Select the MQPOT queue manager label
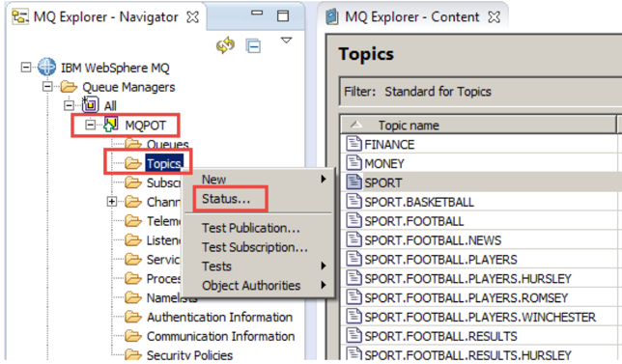This screenshot has width=622, height=364. (x=145, y=126)
